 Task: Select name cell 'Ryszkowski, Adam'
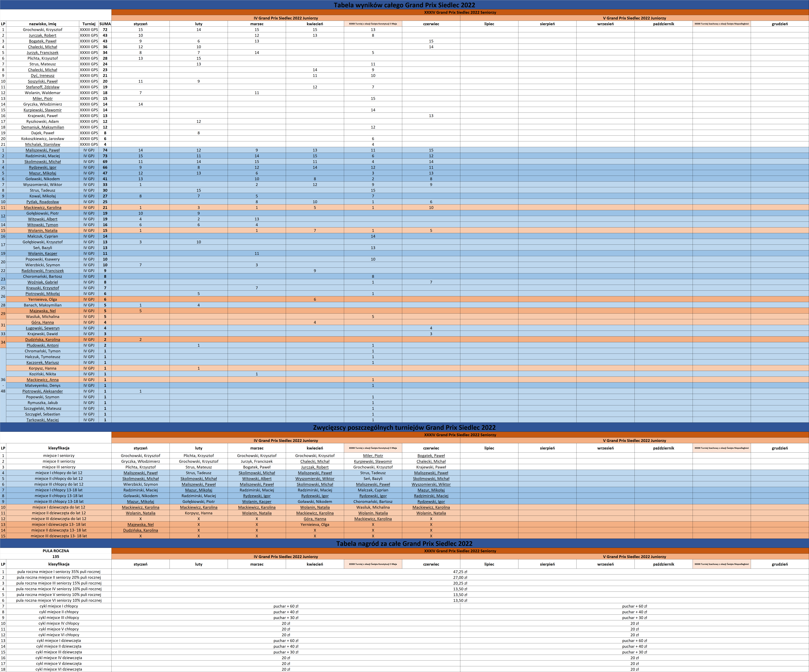coord(42,121)
